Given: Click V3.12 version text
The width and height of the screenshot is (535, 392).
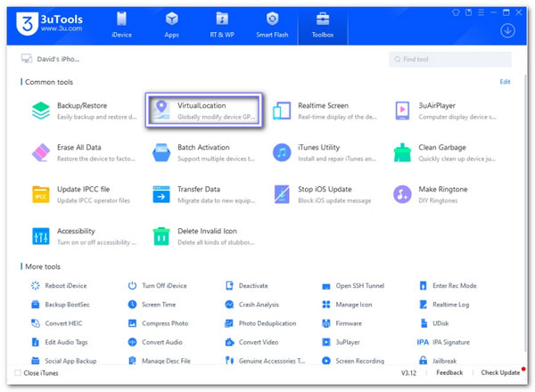Looking at the screenshot, I should [x=408, y=373].
